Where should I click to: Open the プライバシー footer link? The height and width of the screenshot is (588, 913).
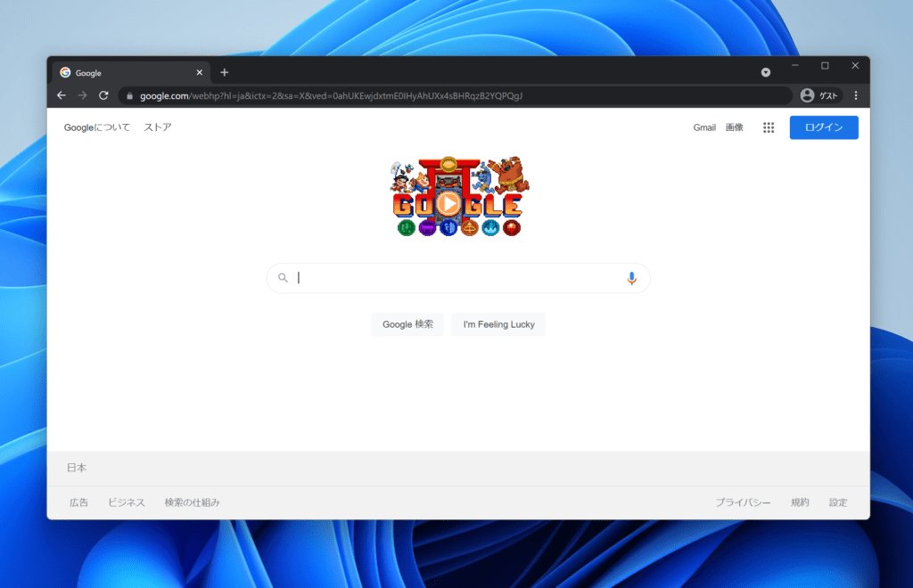743,502
